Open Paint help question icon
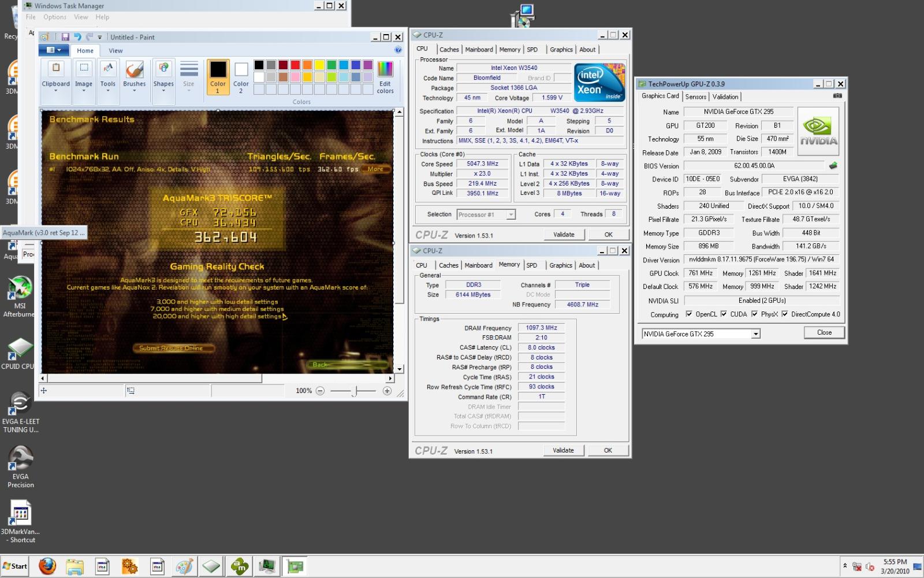 pyautogui.click(x=398, y=50)
